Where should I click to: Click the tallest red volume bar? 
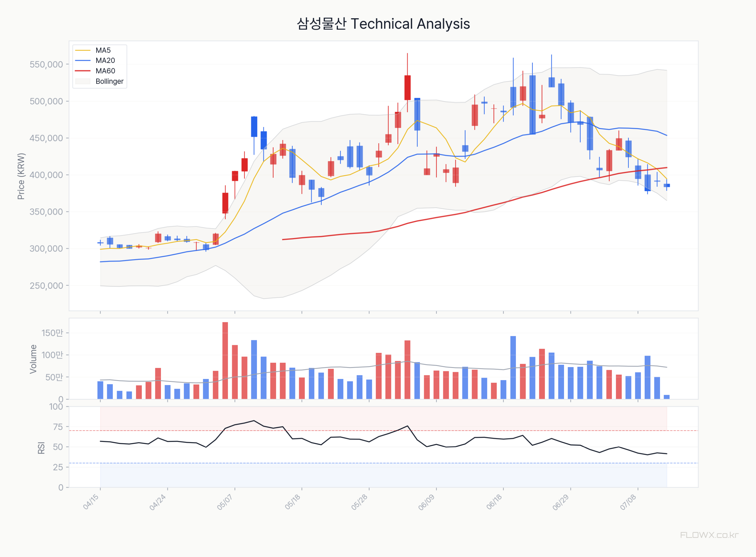225,361
